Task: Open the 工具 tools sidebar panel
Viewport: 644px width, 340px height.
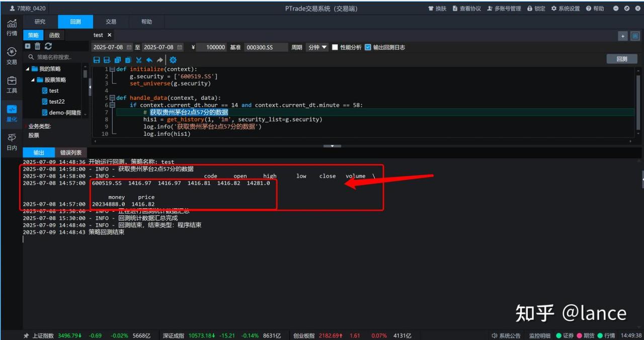Action: [x=12, y=85]
